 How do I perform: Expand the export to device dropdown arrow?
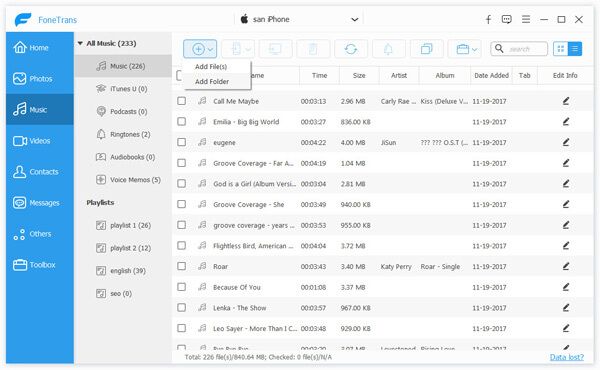[x=248, y=49]
